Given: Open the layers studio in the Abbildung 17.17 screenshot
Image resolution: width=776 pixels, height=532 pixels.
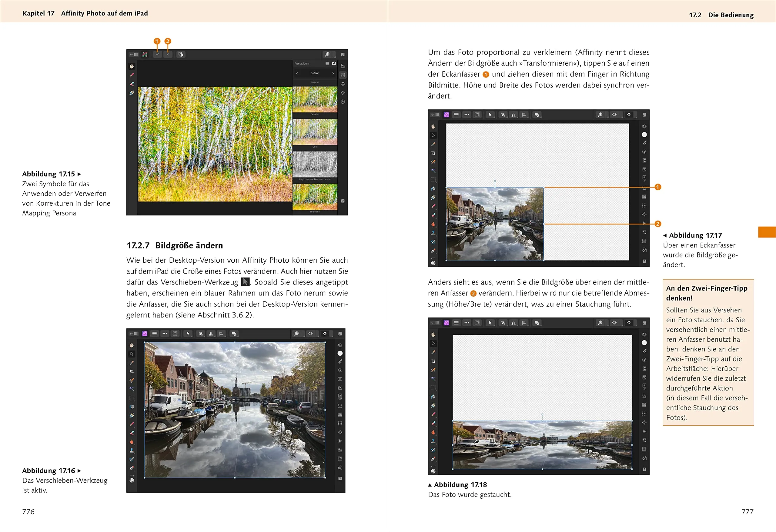Looking at the screenshot, I should tap(644, 126).
